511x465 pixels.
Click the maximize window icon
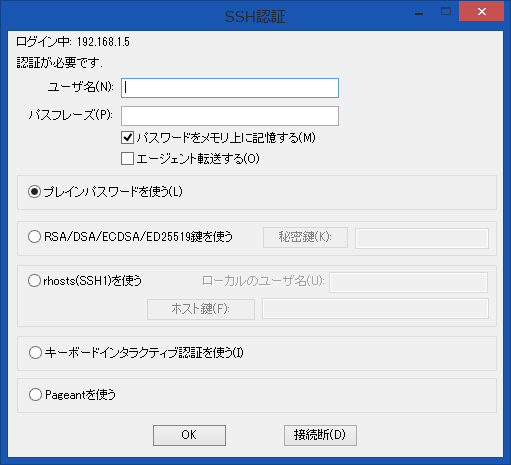point(446,12)
